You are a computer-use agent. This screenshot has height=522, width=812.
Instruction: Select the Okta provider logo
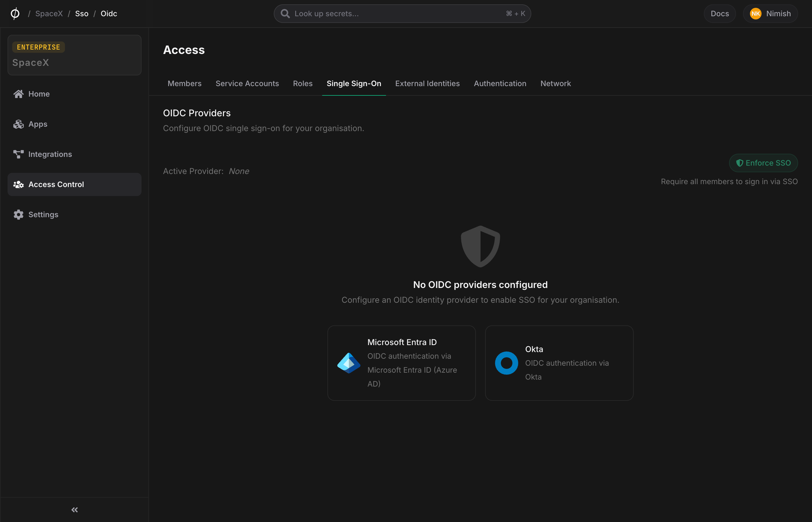click(x=506, y=363)
